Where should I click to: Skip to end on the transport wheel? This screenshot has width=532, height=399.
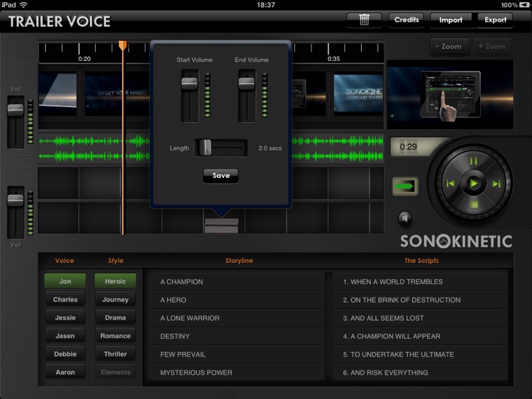pyautogui.click(x=496, y=184)
